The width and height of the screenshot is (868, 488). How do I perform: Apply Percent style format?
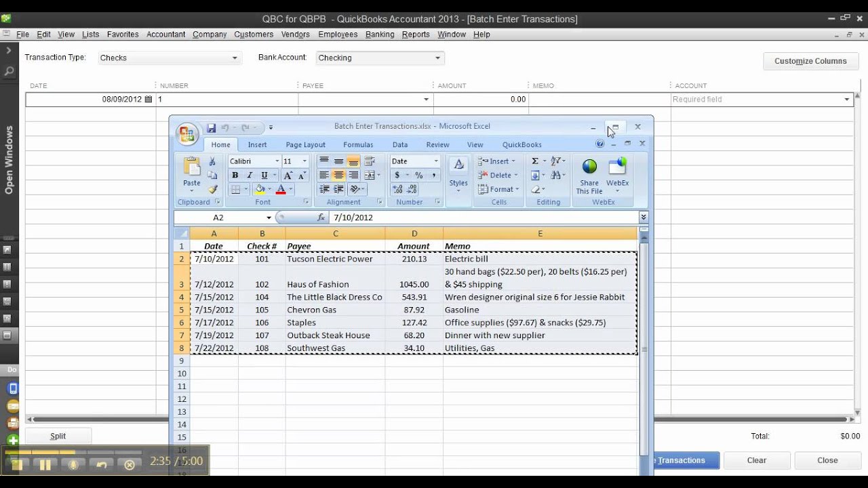point(419,176)
